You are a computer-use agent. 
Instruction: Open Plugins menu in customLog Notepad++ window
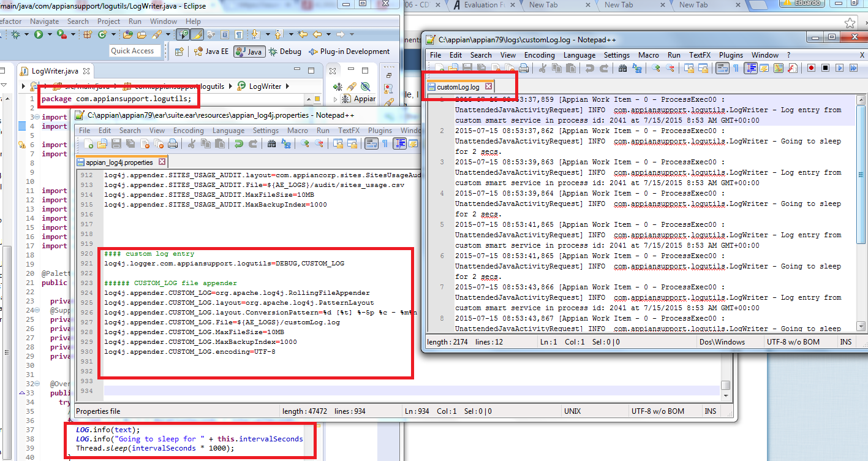coord(731,55)
